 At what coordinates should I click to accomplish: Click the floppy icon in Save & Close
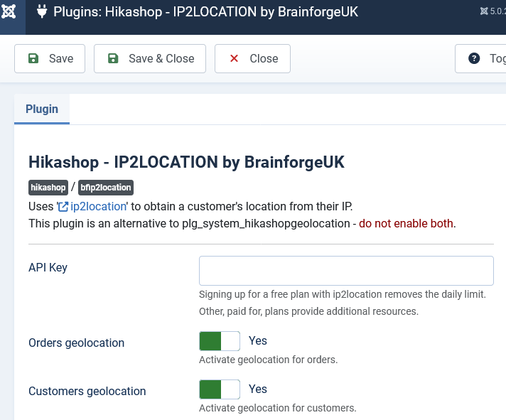pyautogui.click(x=113, y=58)
